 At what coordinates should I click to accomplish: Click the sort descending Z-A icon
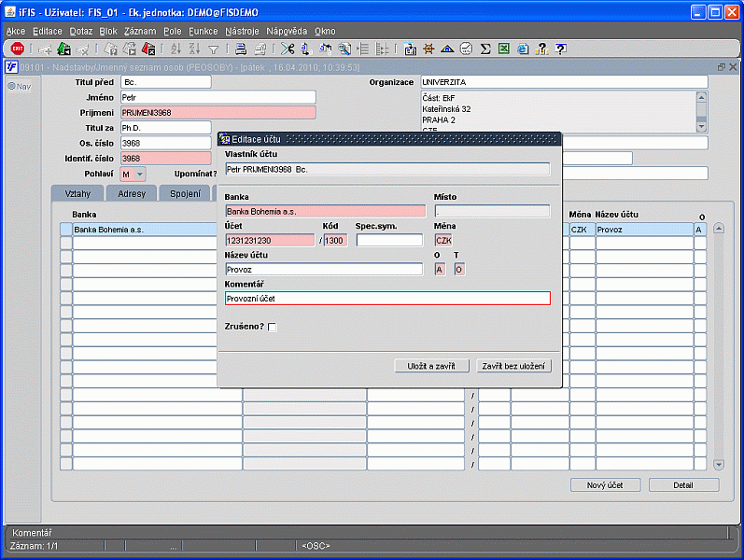click(x=194, y=49)
